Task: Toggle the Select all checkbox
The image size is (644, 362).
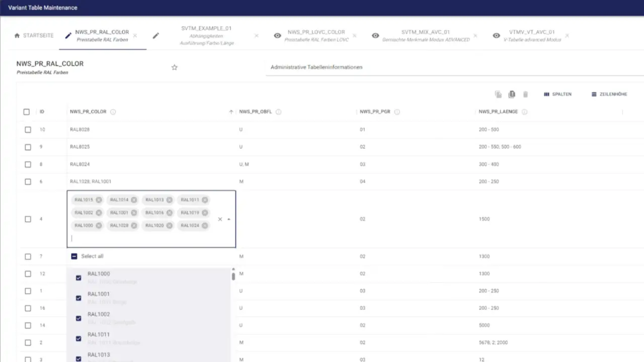Action: (x=74, y=256)
